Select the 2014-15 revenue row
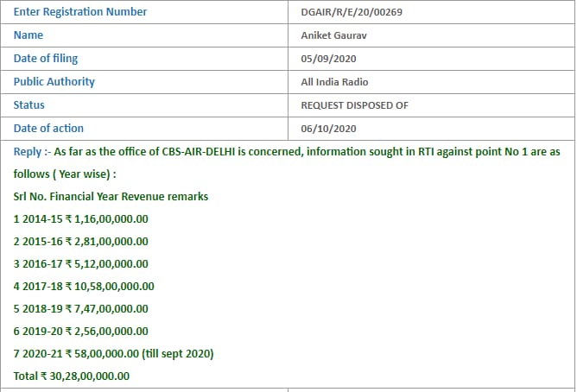Viewport: 577px width, 392px height. [81, 218]
